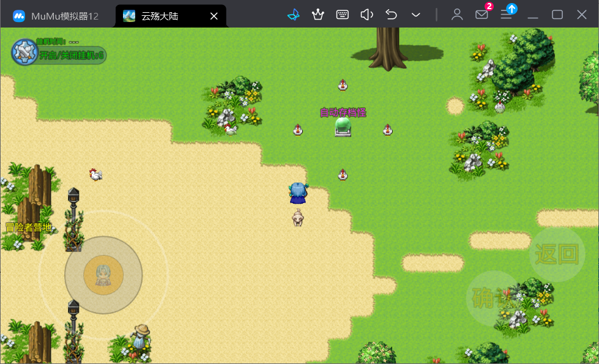
Task: Open the keyboard mapping settings icon
Action: (x=343, y=15)
